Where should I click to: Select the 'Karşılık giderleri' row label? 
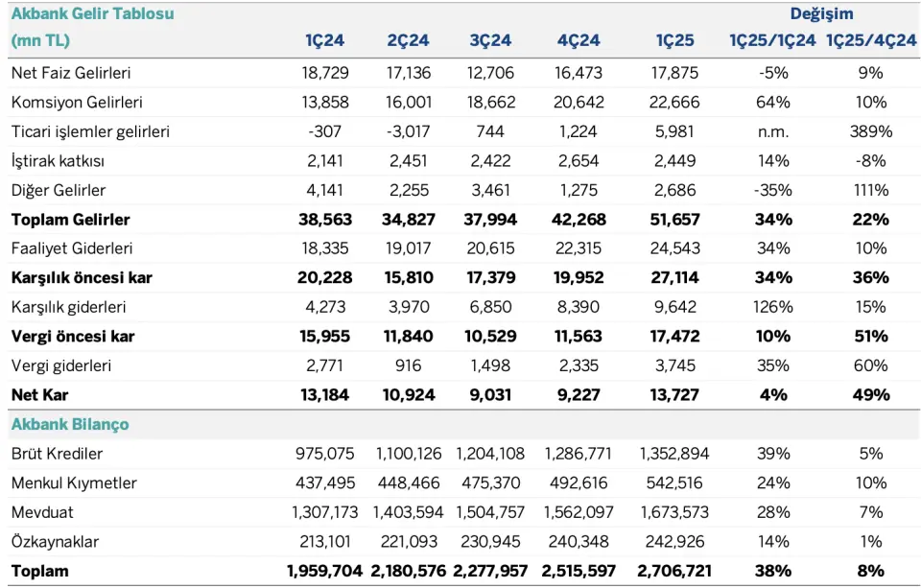(x=69, y=307)
